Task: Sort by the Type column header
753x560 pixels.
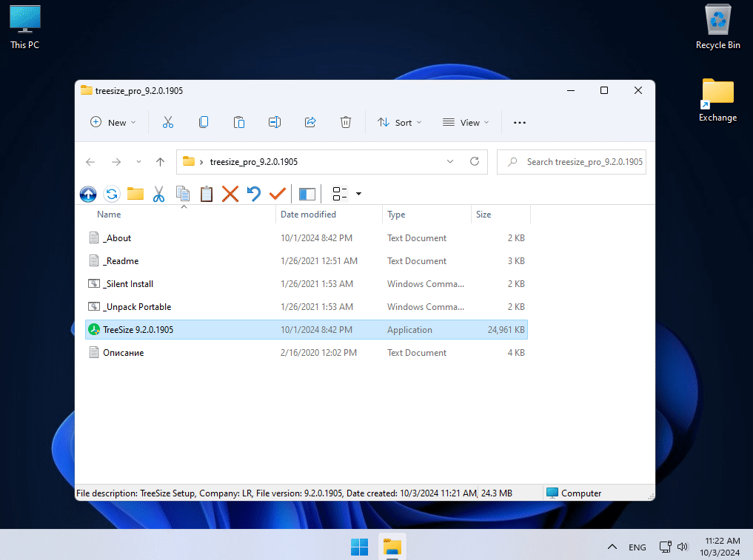Action: 396,215
